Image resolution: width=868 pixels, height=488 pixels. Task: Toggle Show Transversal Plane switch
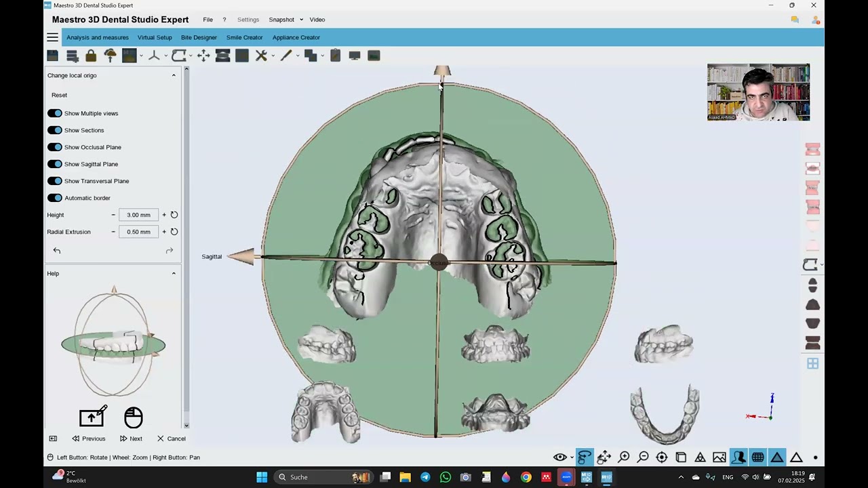point(55,181)
